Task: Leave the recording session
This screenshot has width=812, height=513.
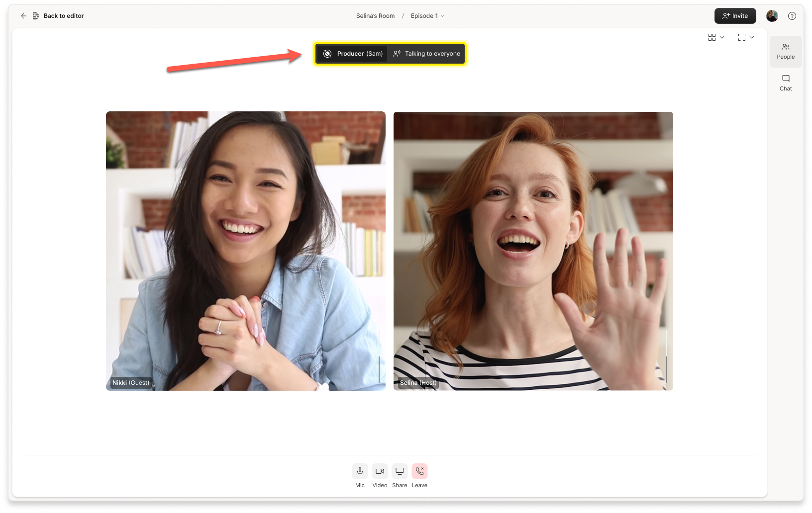Action: pyautogui.click(x=419, y=471)
